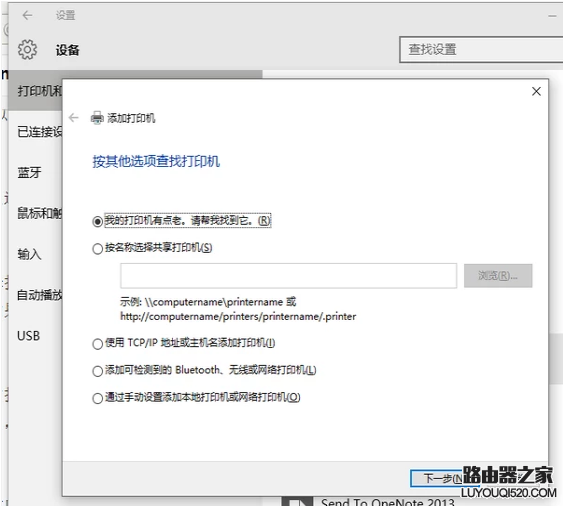Open the 输入 sidebar item
The image size is (563, 506).
click(x=29, y=254)
